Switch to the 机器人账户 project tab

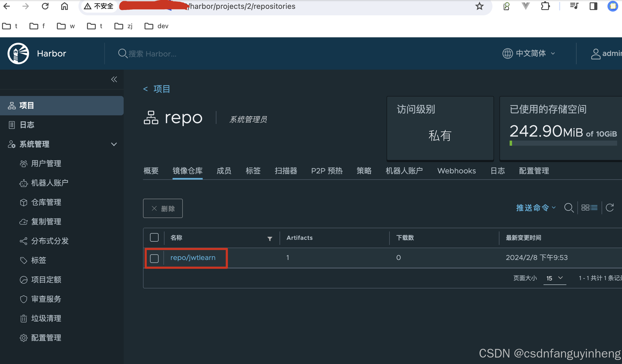click(x=404, y=171)
